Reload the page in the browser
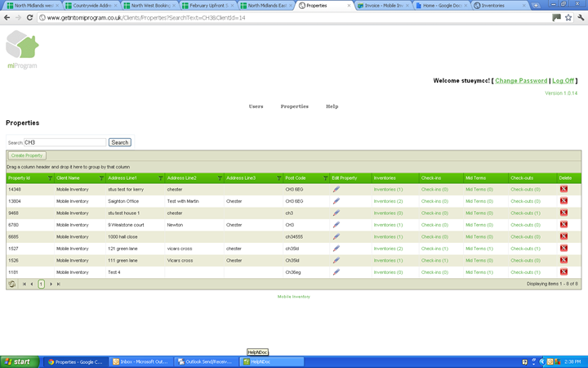The image size is (588, 368). coord(30,17)
